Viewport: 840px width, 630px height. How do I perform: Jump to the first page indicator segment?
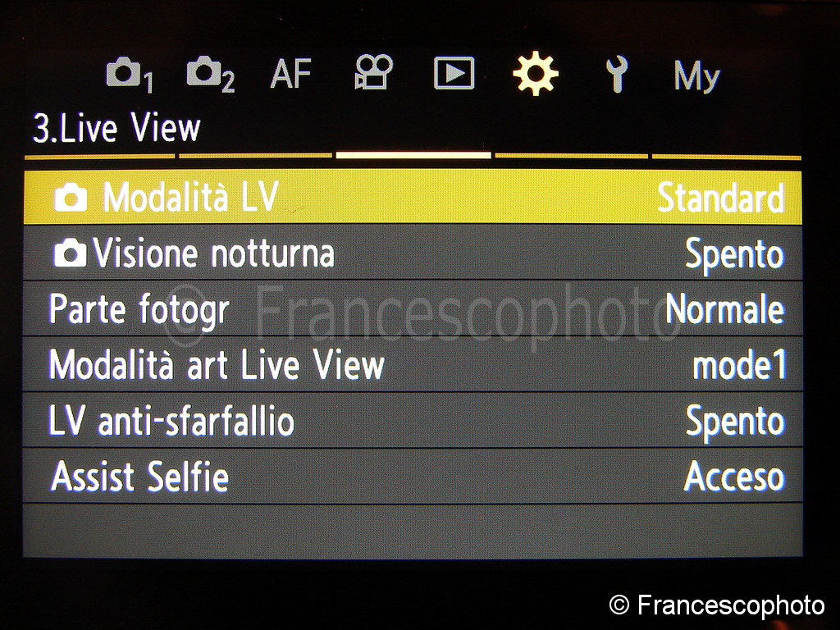(99, 157)
